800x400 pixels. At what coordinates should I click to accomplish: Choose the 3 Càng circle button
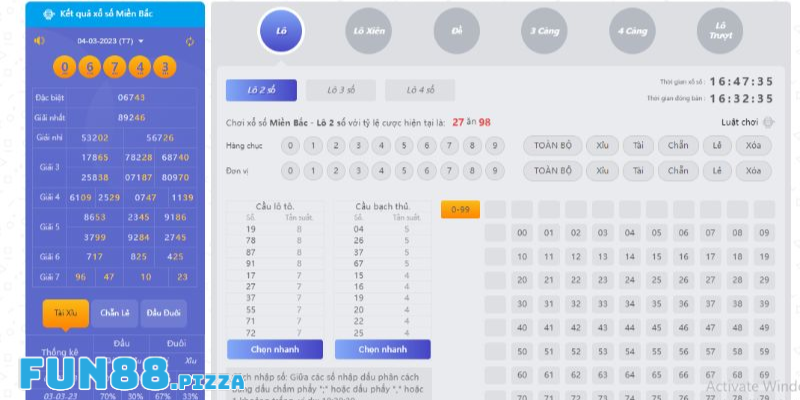click(543, 31)
